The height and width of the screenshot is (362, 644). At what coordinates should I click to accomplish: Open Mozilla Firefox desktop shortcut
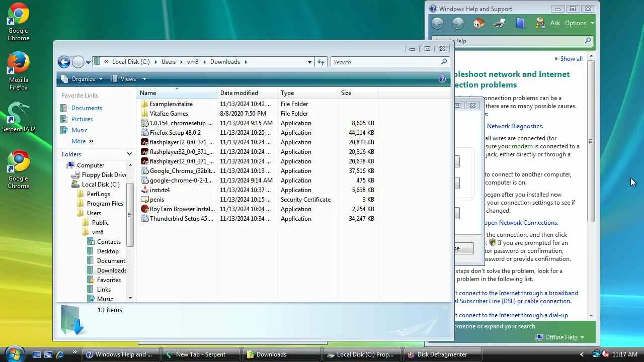pyautogui.click(x=19, y=71)
